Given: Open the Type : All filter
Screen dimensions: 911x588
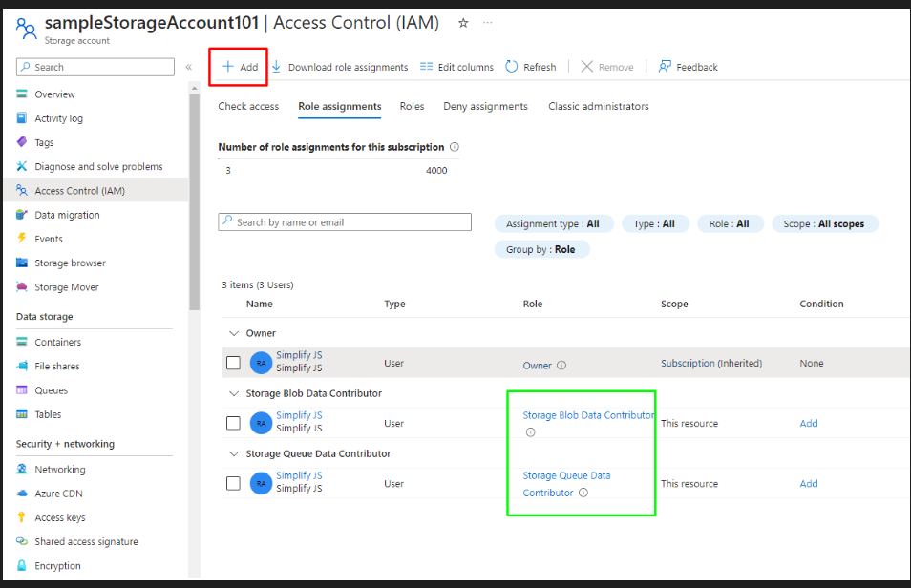Looking at the screenshot, I should coord(655,223).
